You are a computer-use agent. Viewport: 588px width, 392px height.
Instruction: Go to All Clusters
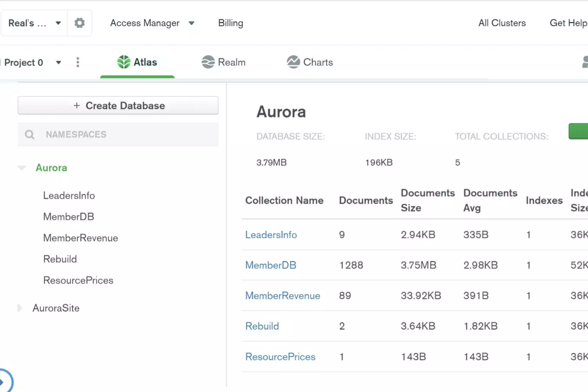[502, 23]
